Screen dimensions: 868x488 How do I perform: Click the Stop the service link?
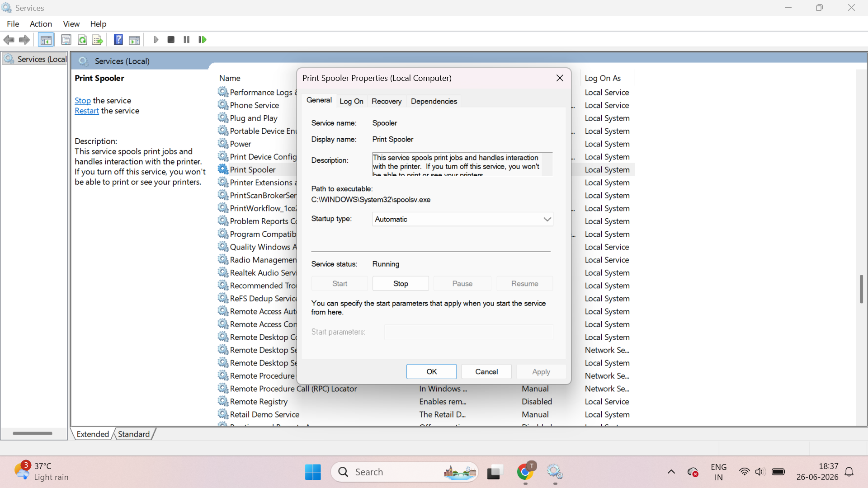pos(83,101)
